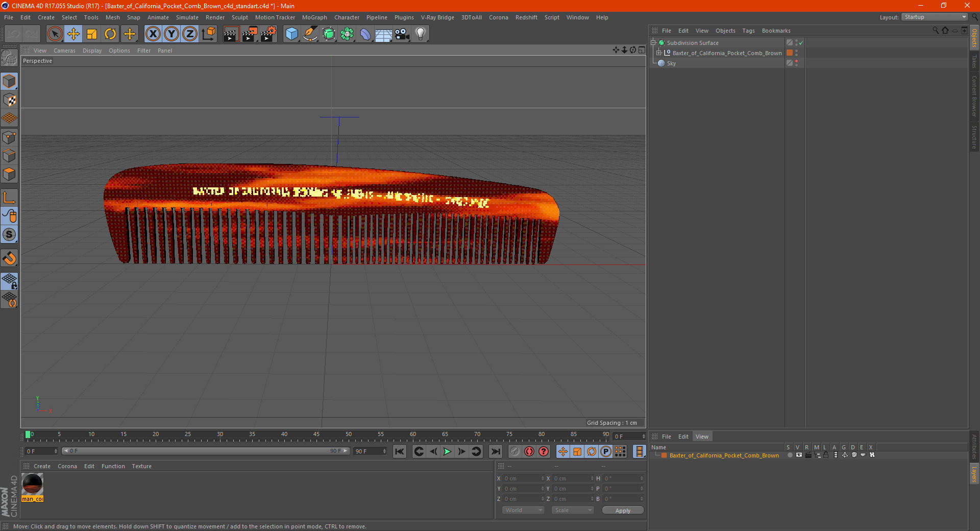Render to Picture Viewer
Screen dimensions: 980x531
(x=250, y=34)
